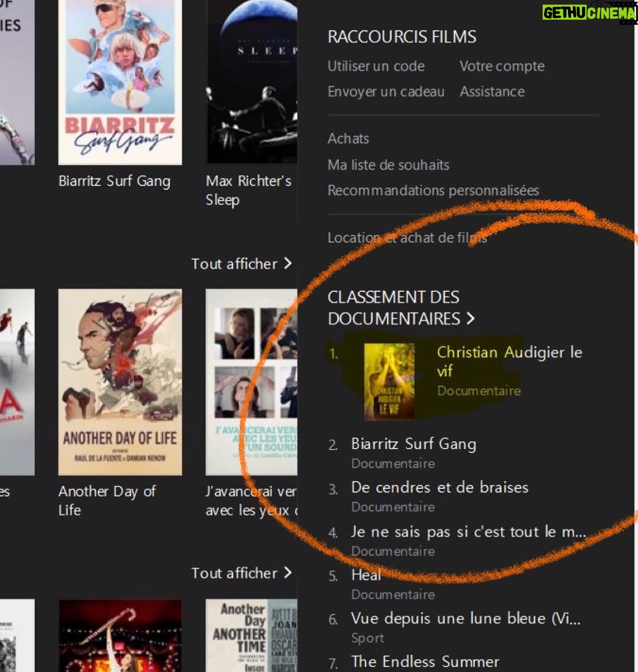The image size is (638, 672).
Task: Open Classement des documentaires heading
Action: click(394, 307)
